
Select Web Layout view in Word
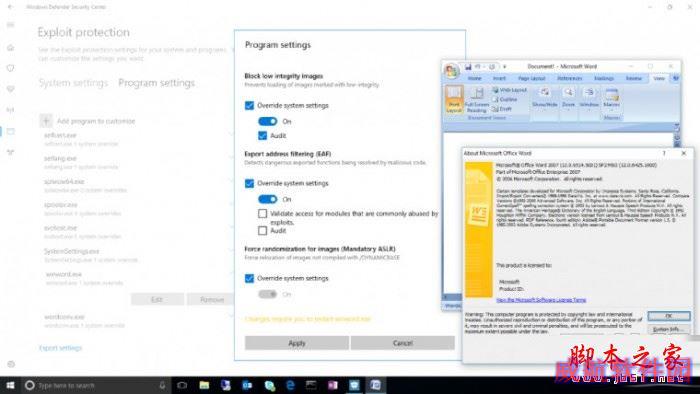tap(509, 90)
